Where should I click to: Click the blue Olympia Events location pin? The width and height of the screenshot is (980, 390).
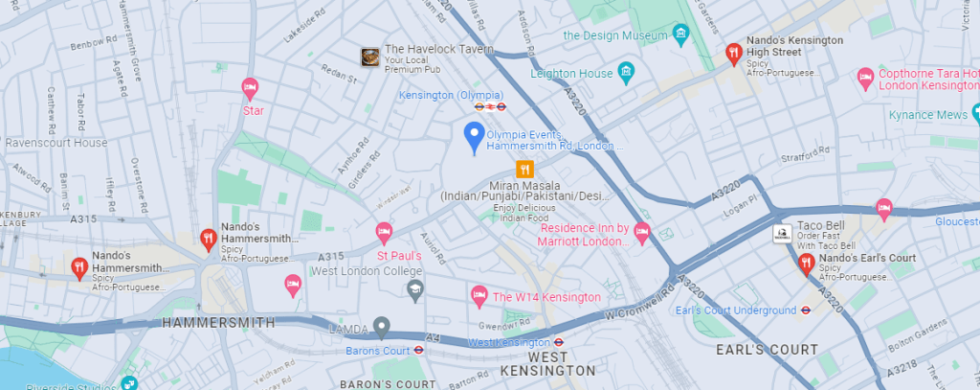pyautogui.click(x=475, y=138)
